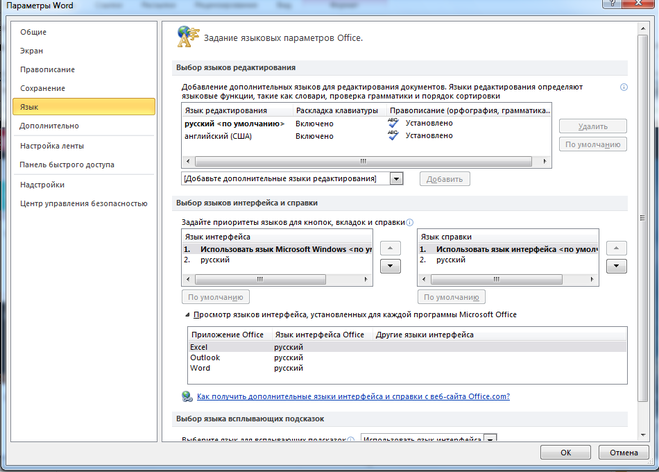Collapse the installed interface languages section
659x472 pixels.
click(187, 316)
